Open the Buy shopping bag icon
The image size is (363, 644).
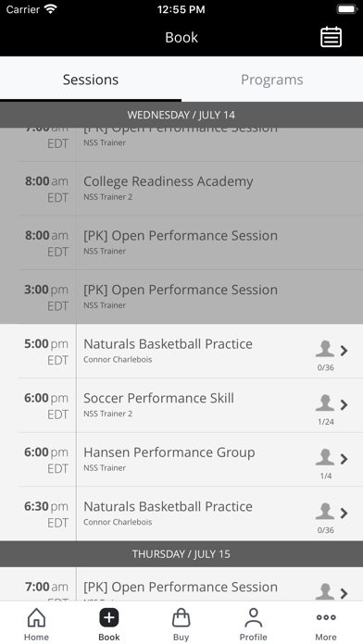181,618
